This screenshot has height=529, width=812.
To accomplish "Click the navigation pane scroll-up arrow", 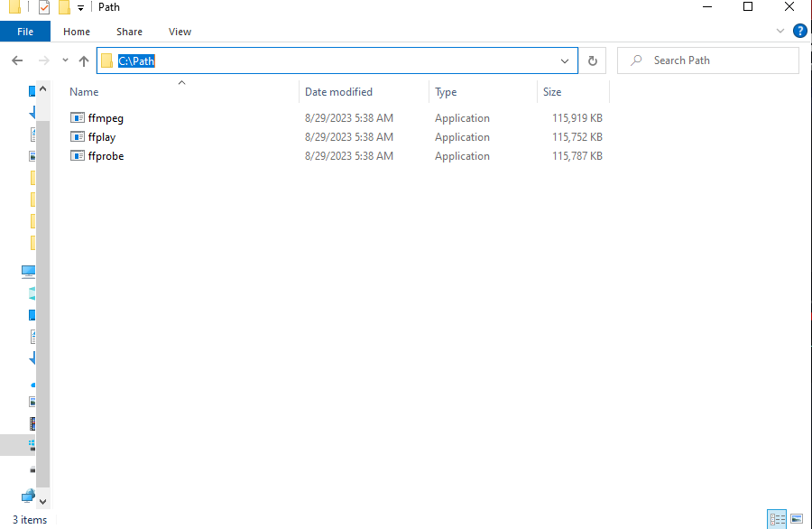I will (43, 89).
